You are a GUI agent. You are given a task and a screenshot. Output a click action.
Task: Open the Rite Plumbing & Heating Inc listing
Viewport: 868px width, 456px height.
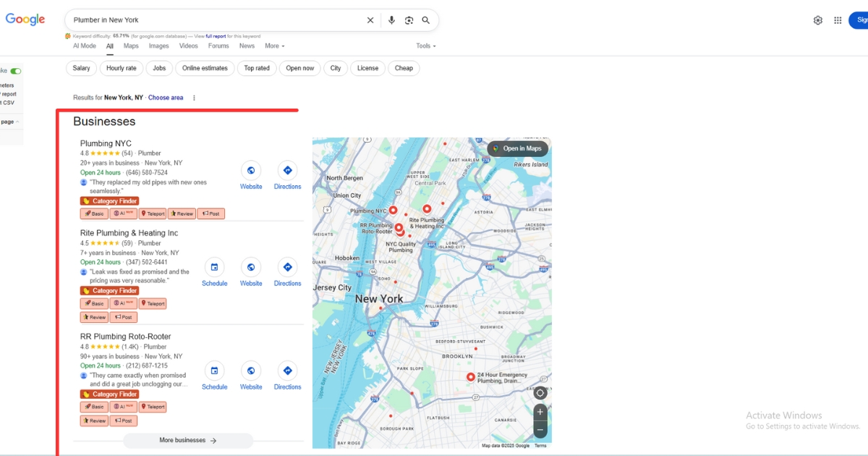click(x=129, y=233)
